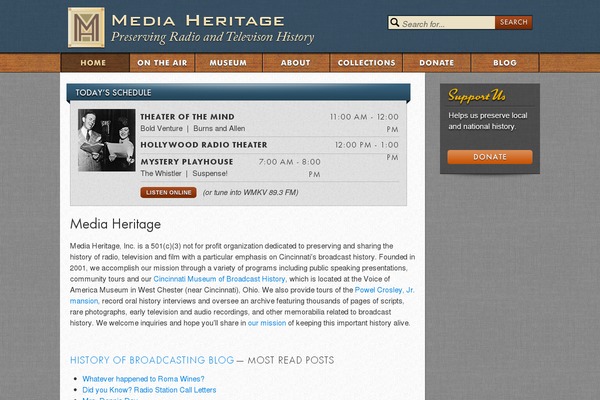Go to the MUSEUM page
Screen dimensions: 600x400
coord(228,63)
